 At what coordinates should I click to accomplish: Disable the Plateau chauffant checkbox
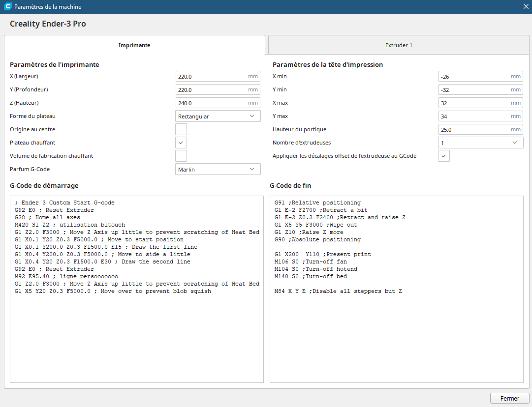(x=181, y=143)
